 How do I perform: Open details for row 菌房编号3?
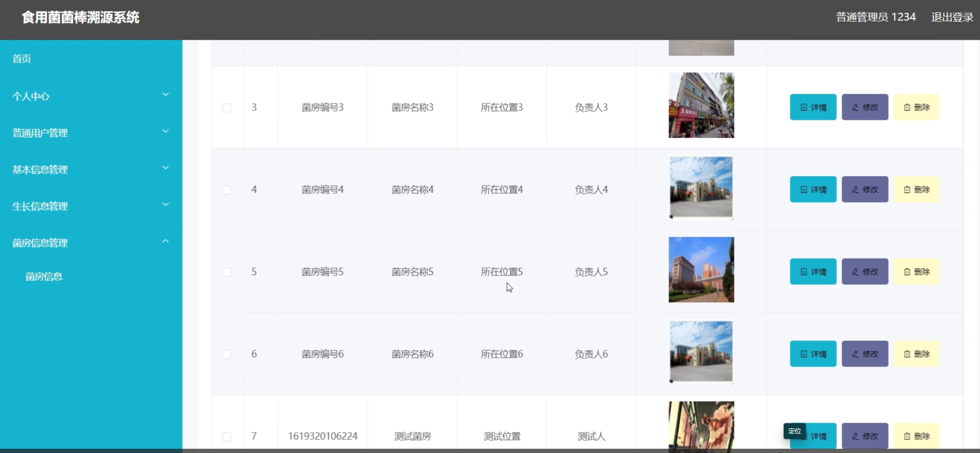(813, 107)
